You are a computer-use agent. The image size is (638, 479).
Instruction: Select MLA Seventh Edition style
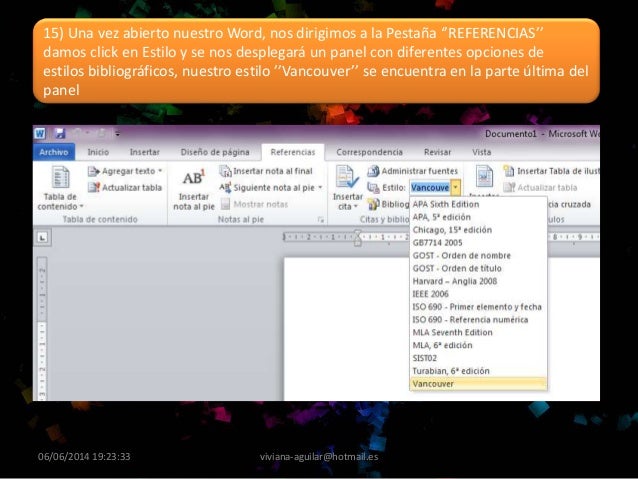(x=478, y=332)
